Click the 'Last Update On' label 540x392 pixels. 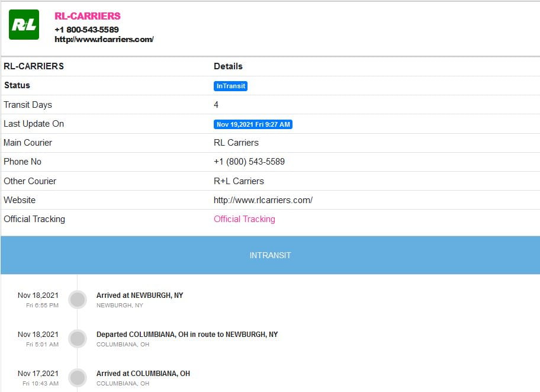point(34,124)
